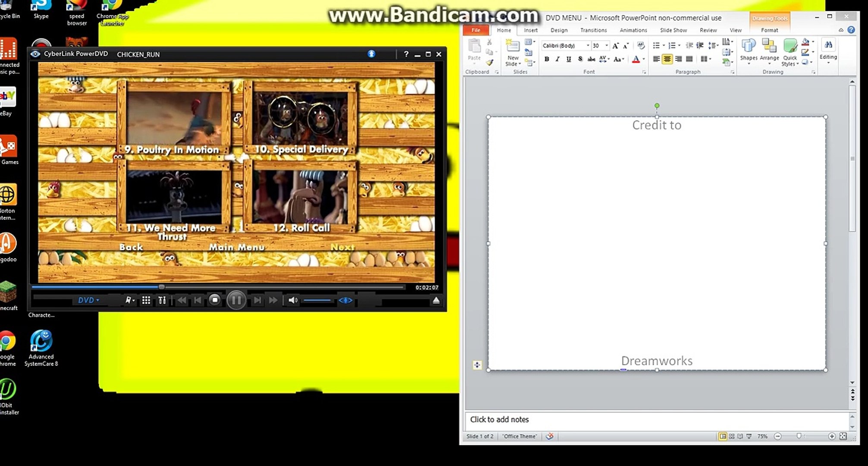Pause the DVD playback
868x466 pixels.
pos(236,300)
